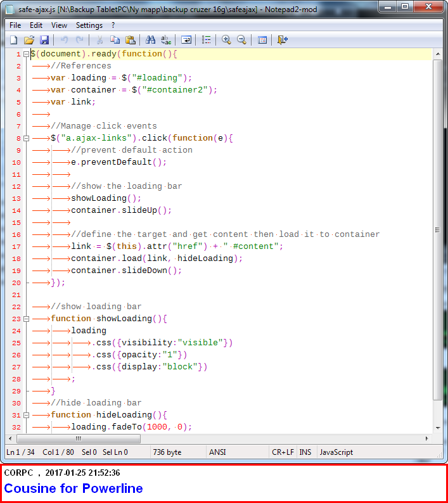Open the Settings menu

[89, 25]
